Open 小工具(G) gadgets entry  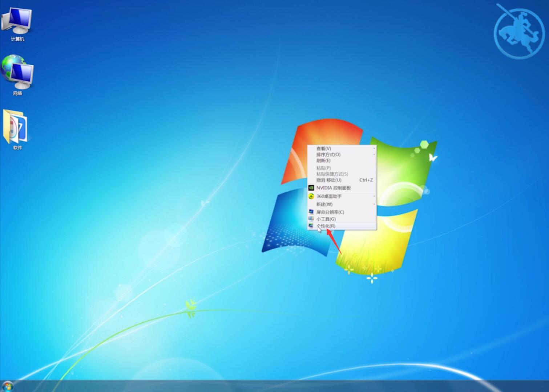(x=342, y=219)
